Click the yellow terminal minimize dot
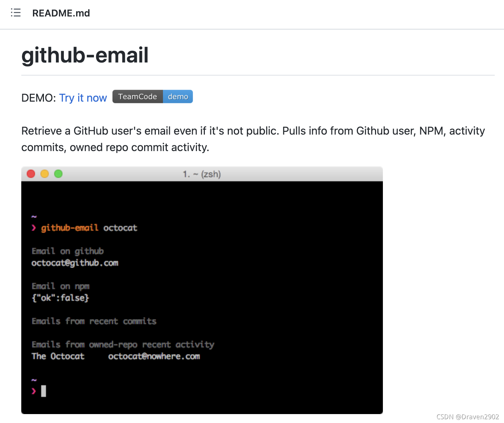 45,174
